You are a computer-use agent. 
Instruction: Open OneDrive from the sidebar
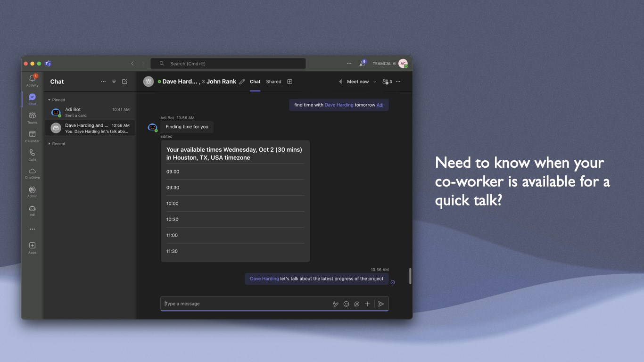pyautogui.click(x=32, y=173)
